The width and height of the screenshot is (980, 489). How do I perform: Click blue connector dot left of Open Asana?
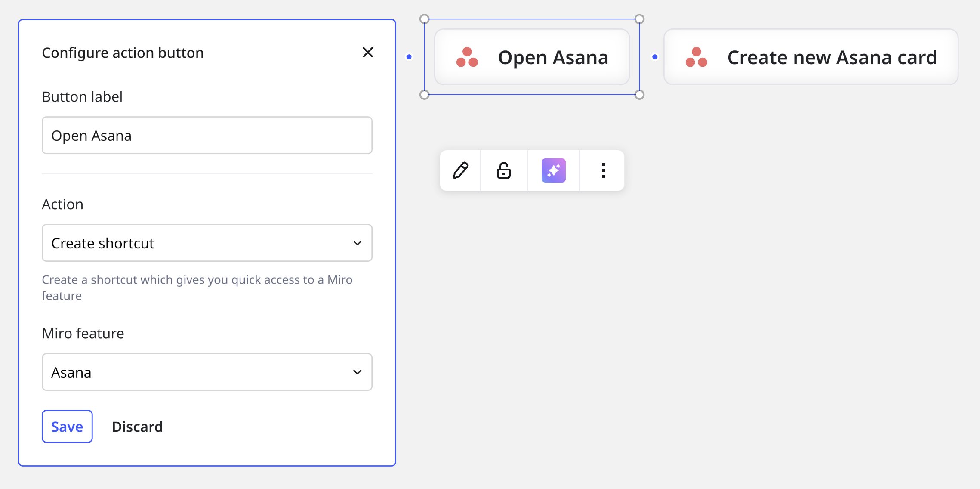click(409, 57)
